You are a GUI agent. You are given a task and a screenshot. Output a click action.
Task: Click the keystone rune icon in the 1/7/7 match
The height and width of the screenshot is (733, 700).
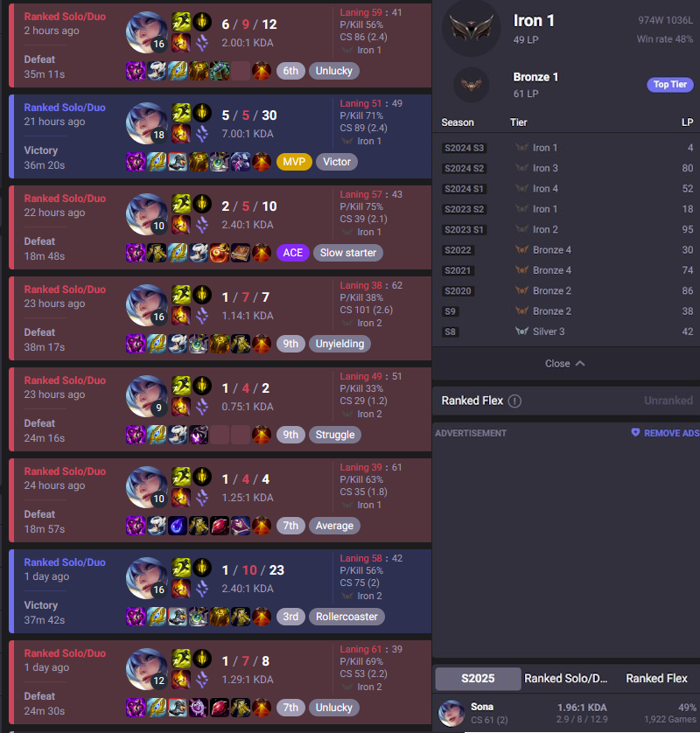202,295
